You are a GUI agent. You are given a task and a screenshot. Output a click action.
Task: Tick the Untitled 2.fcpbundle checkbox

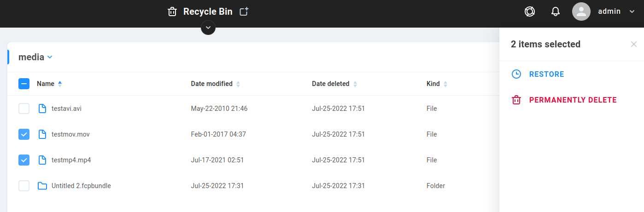pyautogui.click(x=24, y=186)
